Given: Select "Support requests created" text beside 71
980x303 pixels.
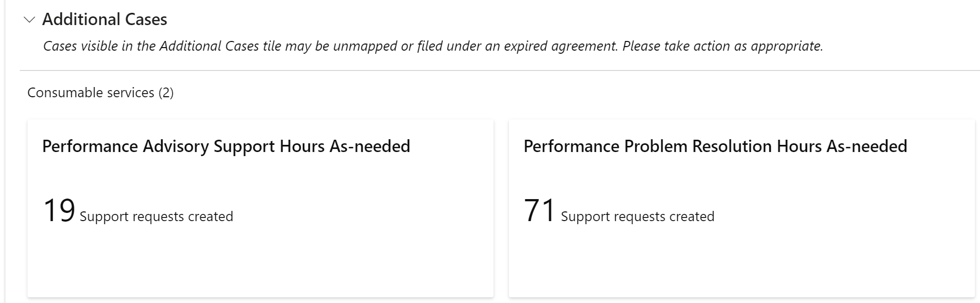Looking at the screenshot, I should 638,217.
